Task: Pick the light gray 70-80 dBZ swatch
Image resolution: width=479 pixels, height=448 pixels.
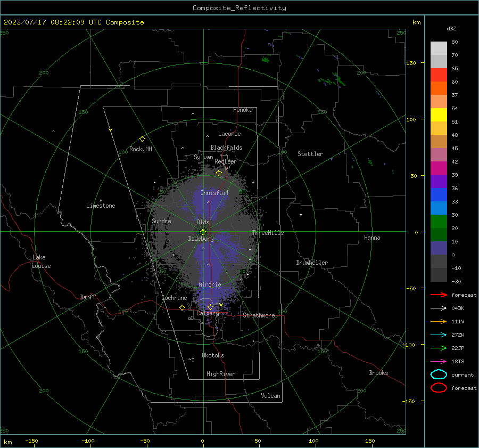Action: (439, 48)
